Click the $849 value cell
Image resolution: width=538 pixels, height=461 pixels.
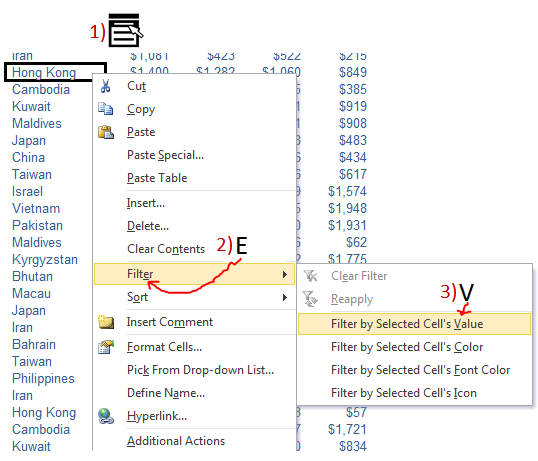(x=353, y=72)
